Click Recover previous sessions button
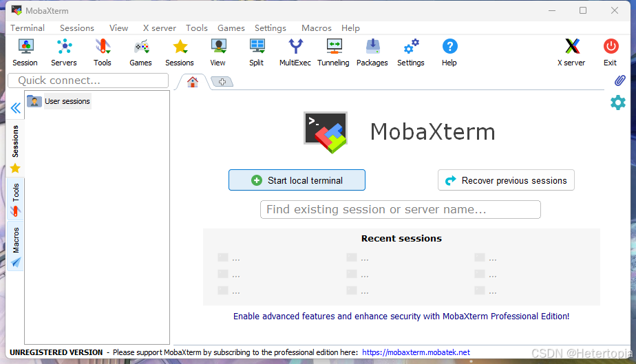636x364 pixels. pos(506,180)
